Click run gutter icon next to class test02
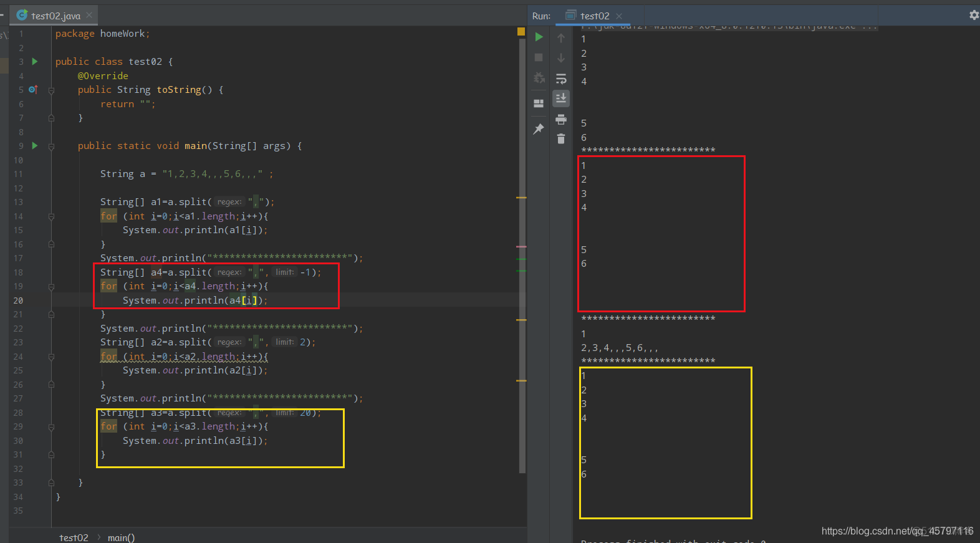Viewport: 980px width, 543px height. click(x=35, y=61)
